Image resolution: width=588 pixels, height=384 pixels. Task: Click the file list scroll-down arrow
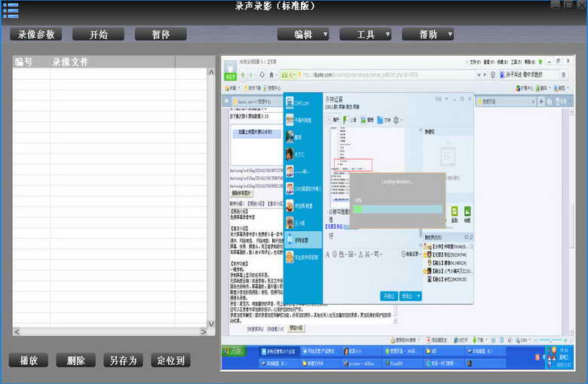[211, 323]
